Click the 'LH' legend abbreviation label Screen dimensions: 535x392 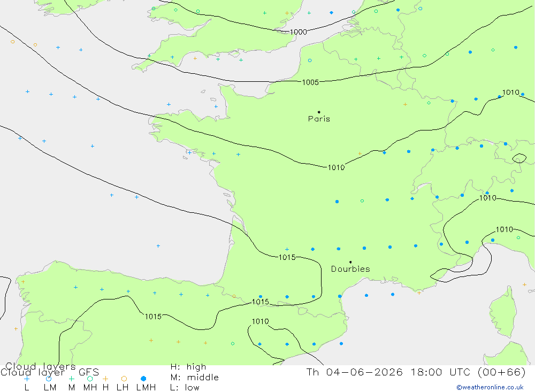coord(122,388)
